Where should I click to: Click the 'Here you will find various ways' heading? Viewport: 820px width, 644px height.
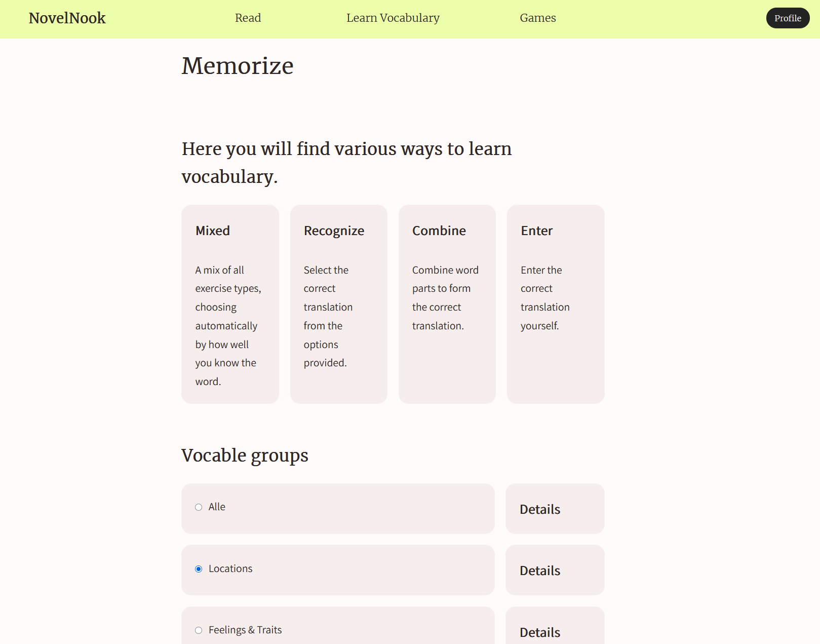pos(346,163)
